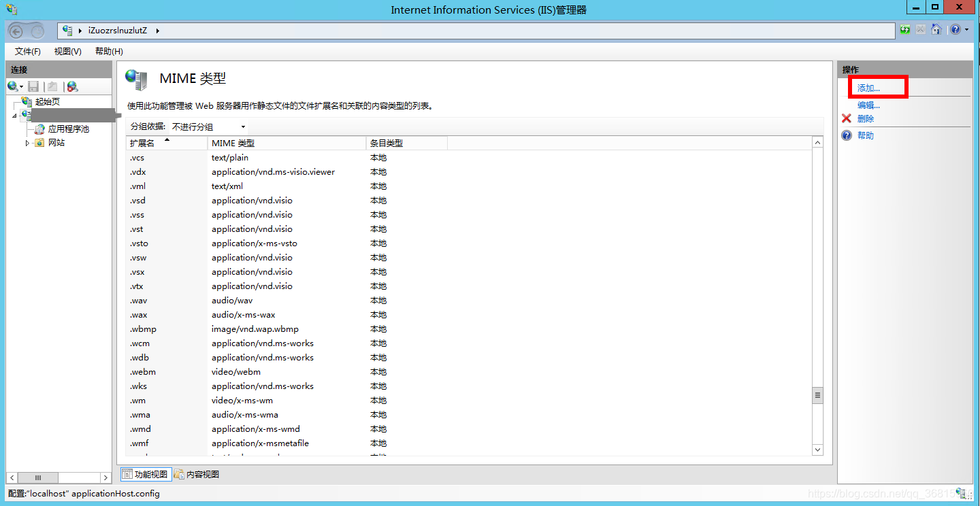Go to Home via house icon
980x506 pixels.
pyautogui.click(x=936, y=30)
